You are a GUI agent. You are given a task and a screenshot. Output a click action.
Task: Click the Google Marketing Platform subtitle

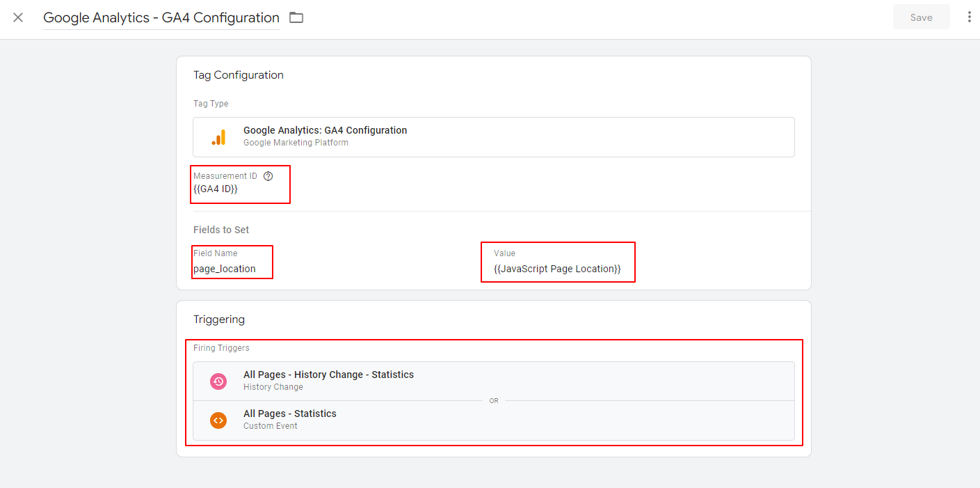pos(296,143)
